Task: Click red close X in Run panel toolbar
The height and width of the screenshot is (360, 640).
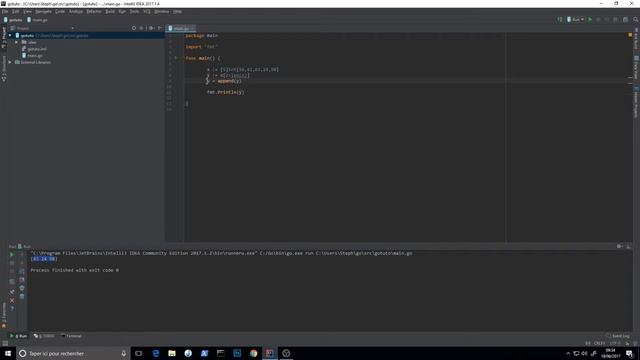Action: point(12,300)
